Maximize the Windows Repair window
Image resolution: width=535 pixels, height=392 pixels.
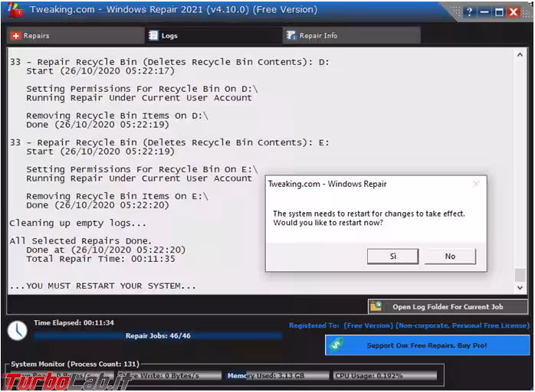coord(499,12)
